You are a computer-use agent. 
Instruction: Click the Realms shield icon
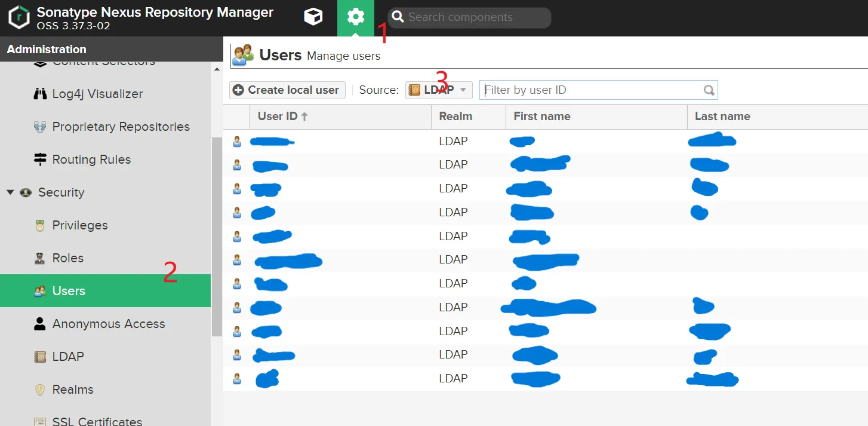(x=39, y=389)
